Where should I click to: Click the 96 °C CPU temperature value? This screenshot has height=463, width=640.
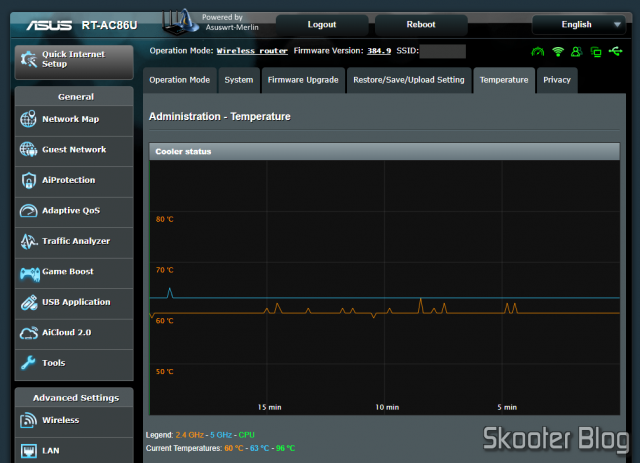tap(285, 448)
